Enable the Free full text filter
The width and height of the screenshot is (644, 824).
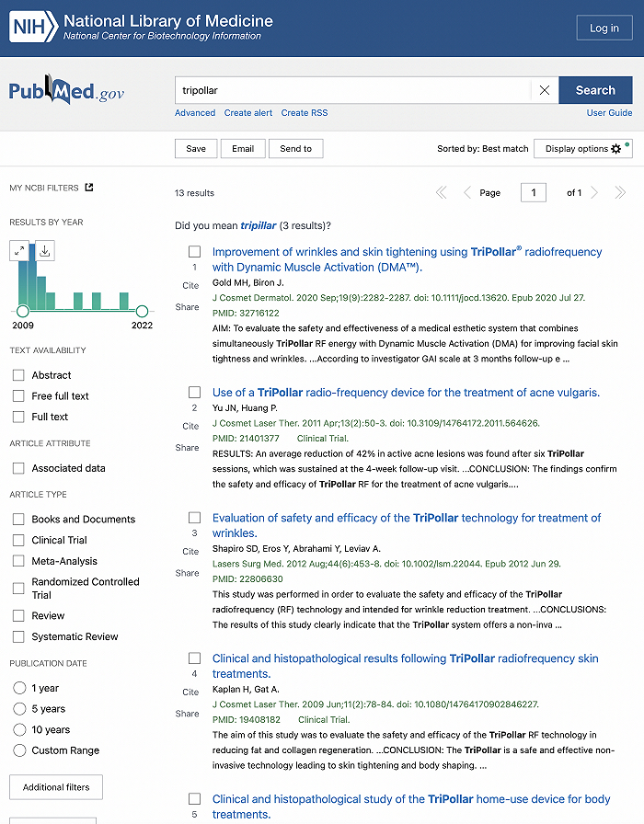pos(18,396)
